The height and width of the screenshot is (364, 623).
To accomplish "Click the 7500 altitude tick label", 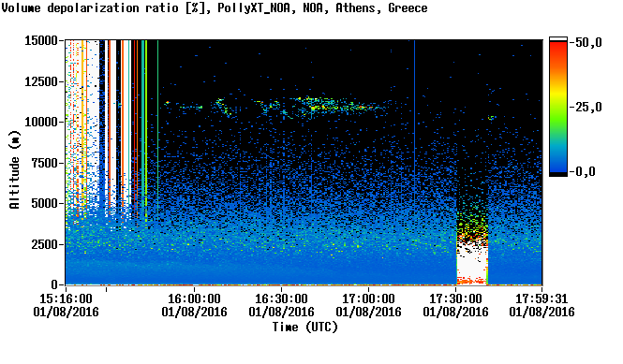I will click(44, 163).
